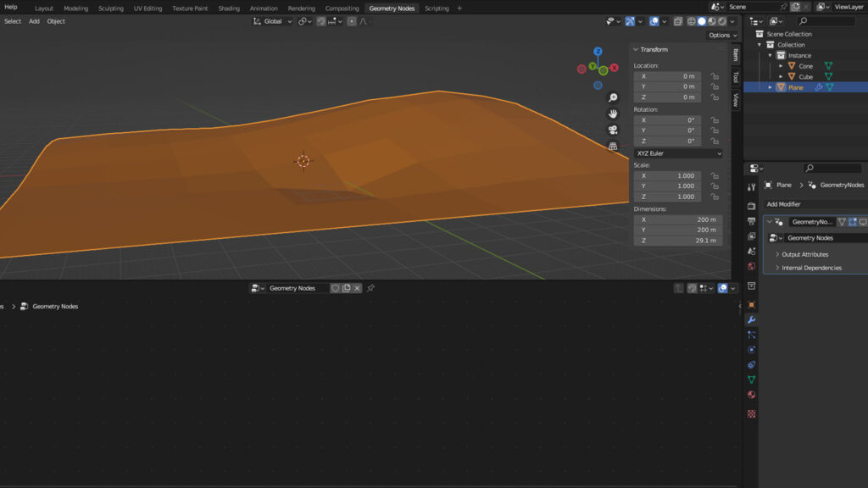
Task: Switch to Wireframe viewport shading
Action: [691, 21]
